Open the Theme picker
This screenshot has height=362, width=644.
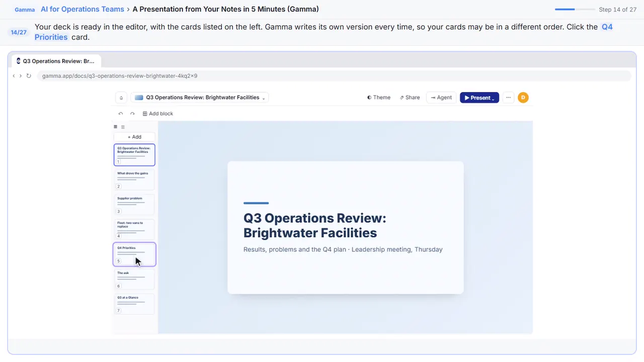pos(379,98)
